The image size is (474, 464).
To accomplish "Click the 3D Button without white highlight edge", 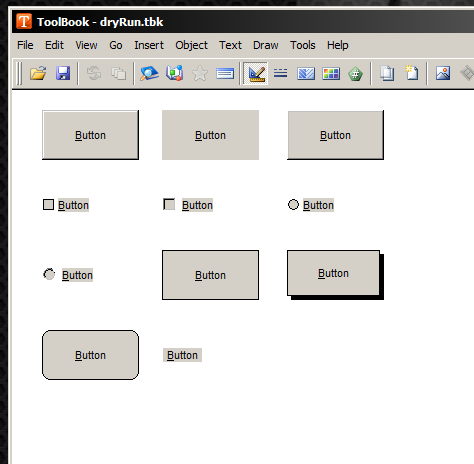I will coord(335,135).
